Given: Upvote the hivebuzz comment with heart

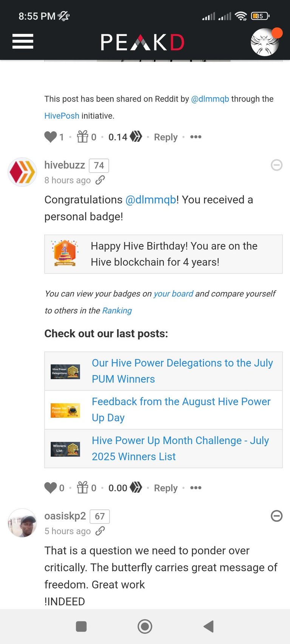Looking at the screenshot, I should point(50,487).
